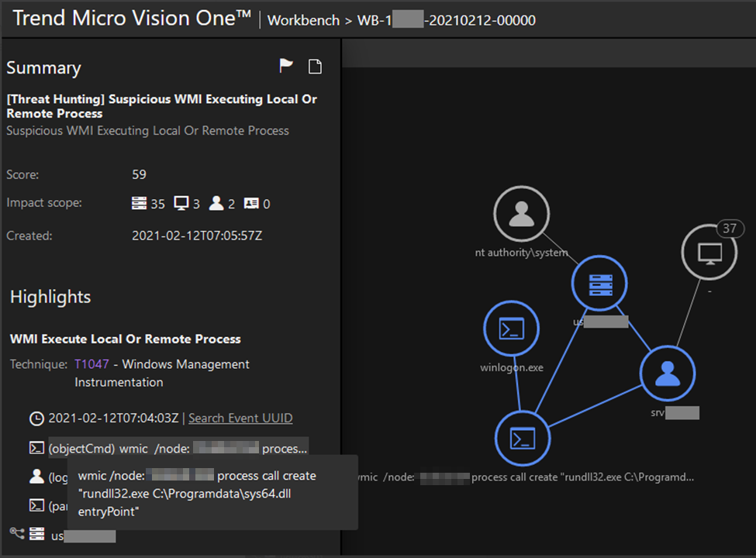Click the clock icon beside event timestamp
The height and width of the screenshot is (558, 756).
point(36,418)
